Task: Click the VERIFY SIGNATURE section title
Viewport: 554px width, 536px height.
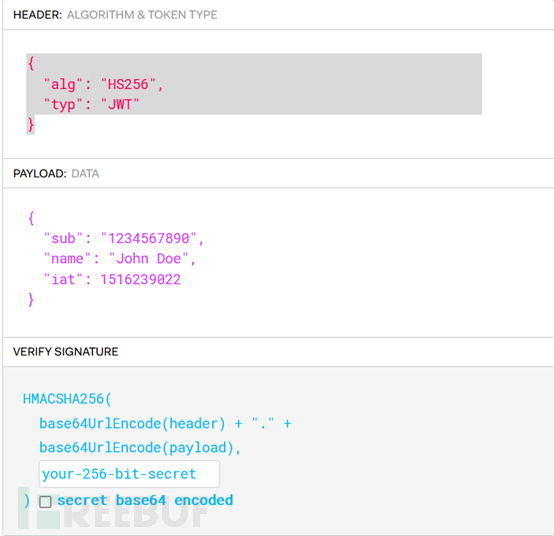Action: (66, 352)
